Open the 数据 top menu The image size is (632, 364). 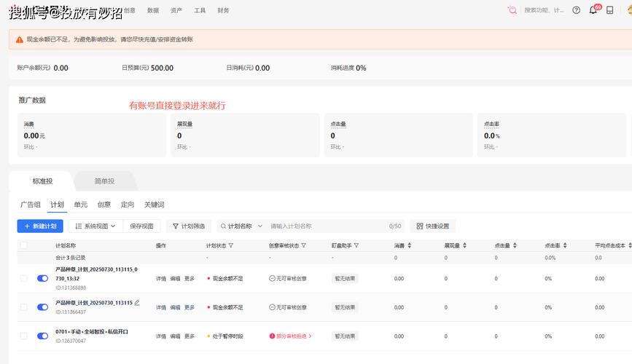coord(153,10)
